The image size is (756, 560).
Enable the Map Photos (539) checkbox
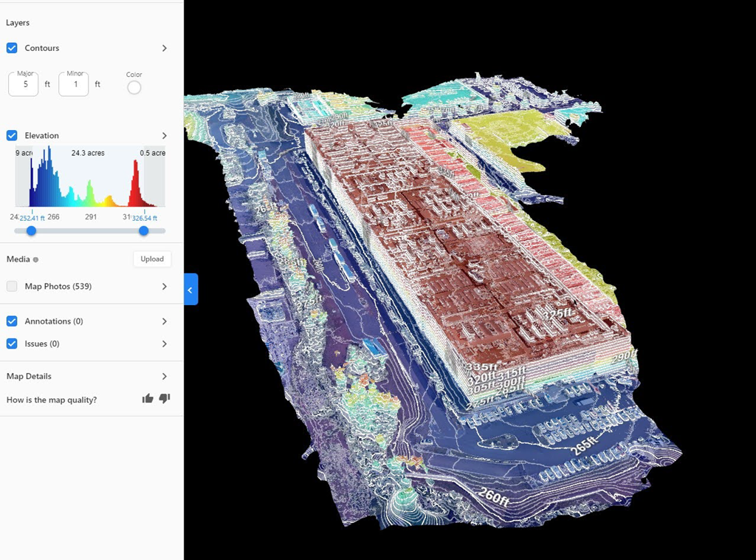(12, 286)
